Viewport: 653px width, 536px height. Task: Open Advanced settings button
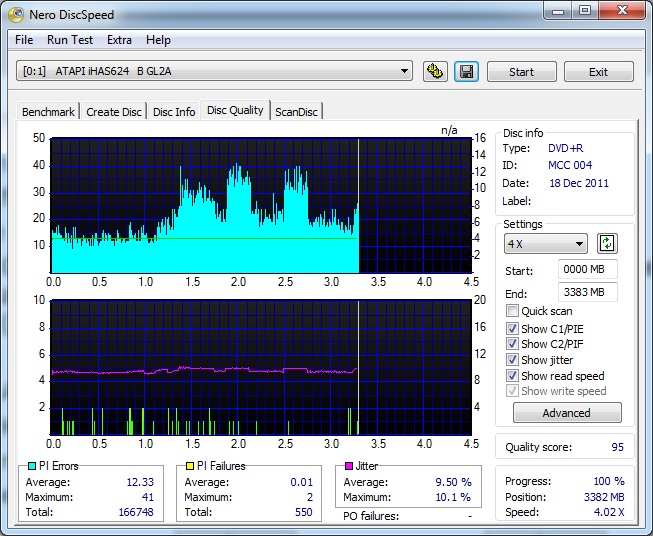coord(567,413)
